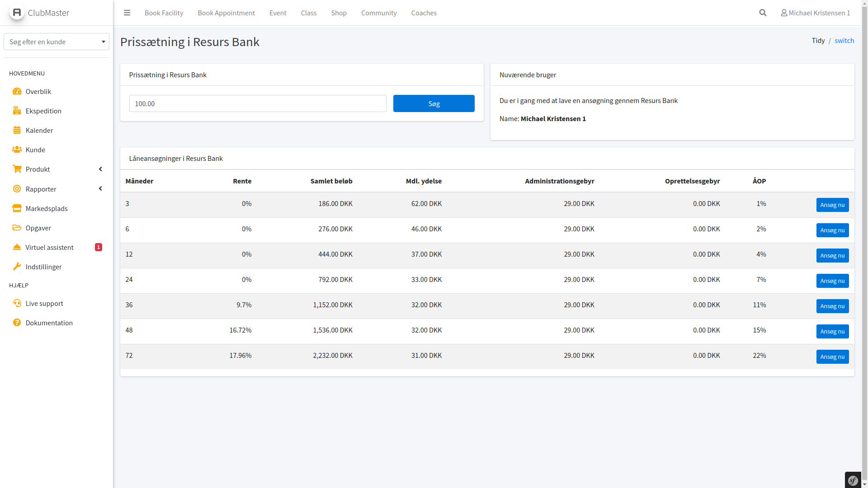Viewport: 868px width, 488px height.
Task: Open Markedsplads store icon in sidebar
Action: (x=17, y=208)
